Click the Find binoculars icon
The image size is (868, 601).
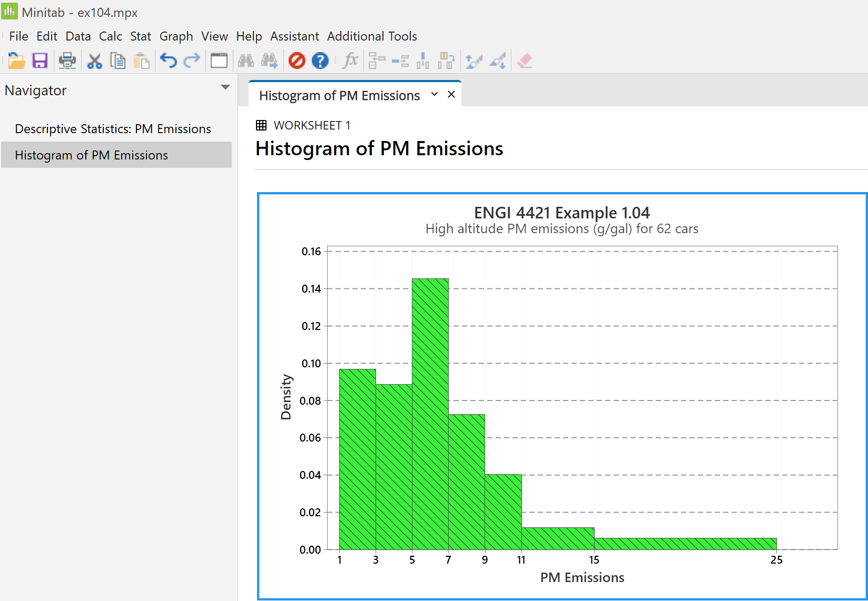[246, 61]
